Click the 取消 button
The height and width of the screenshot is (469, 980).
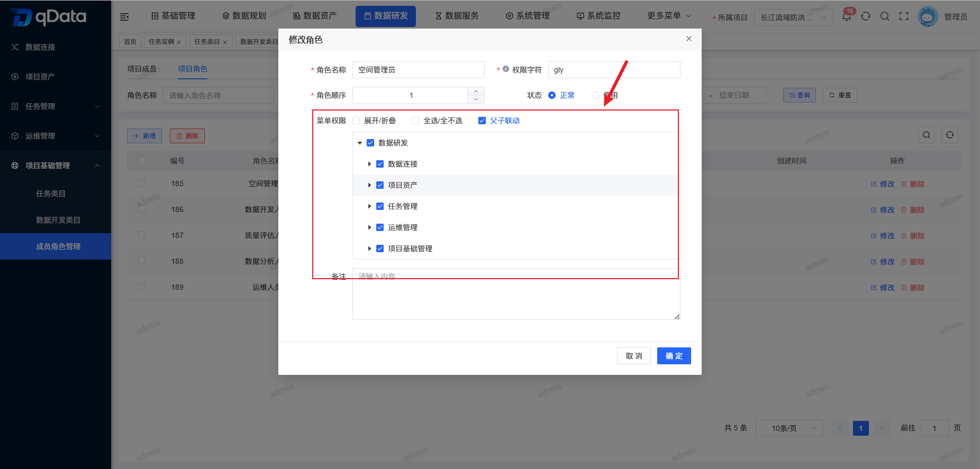[x=633, y=356]
